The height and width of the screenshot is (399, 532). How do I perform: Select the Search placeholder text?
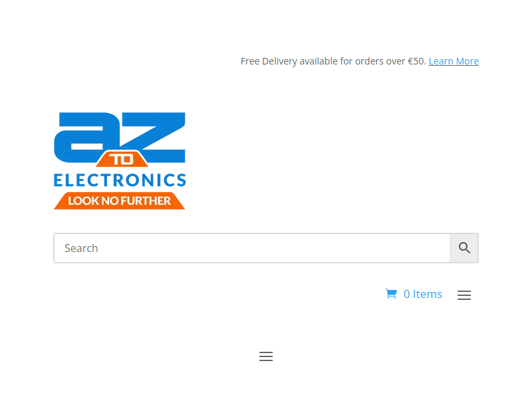point(81,248)
